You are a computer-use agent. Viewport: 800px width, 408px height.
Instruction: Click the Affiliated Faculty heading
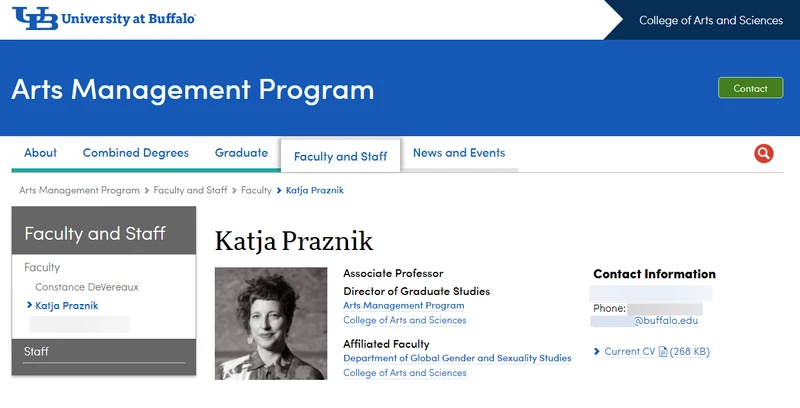click(x=386, y=344)
